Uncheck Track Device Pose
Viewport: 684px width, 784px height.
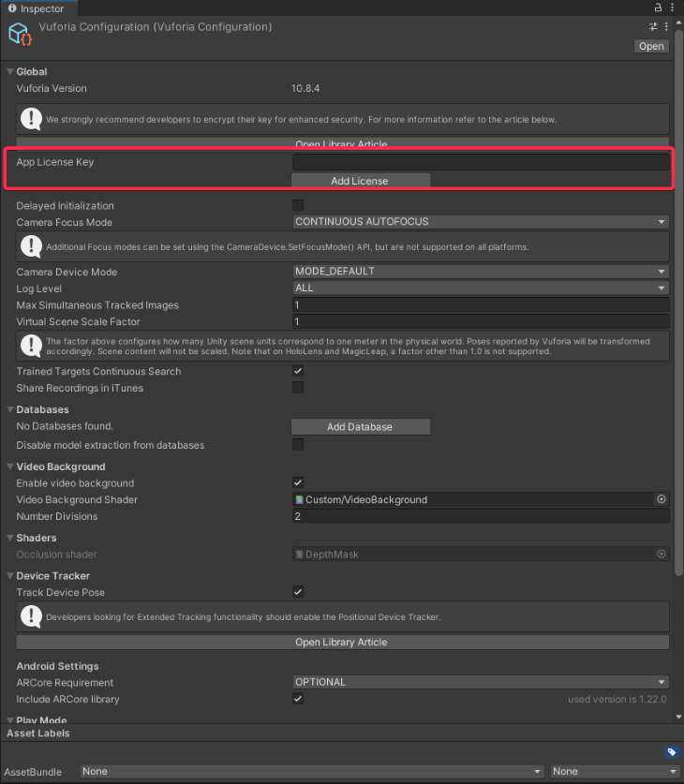(x=298, y=591)
